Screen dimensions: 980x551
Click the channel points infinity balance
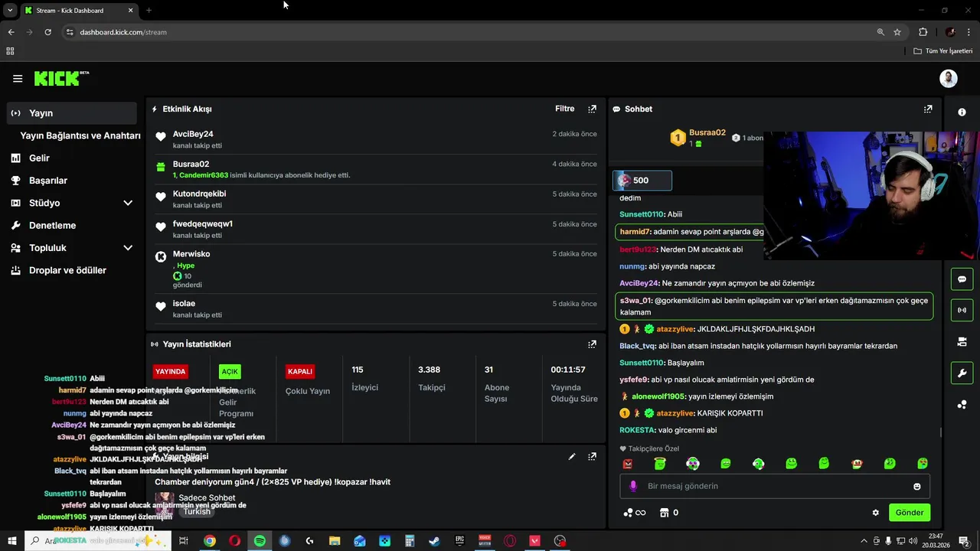[635, 513]
